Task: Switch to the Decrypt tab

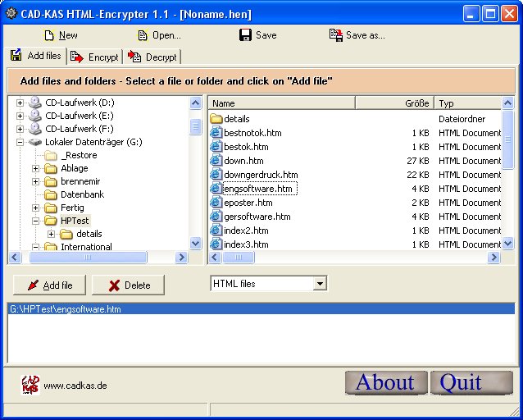Action: point(152,57)
